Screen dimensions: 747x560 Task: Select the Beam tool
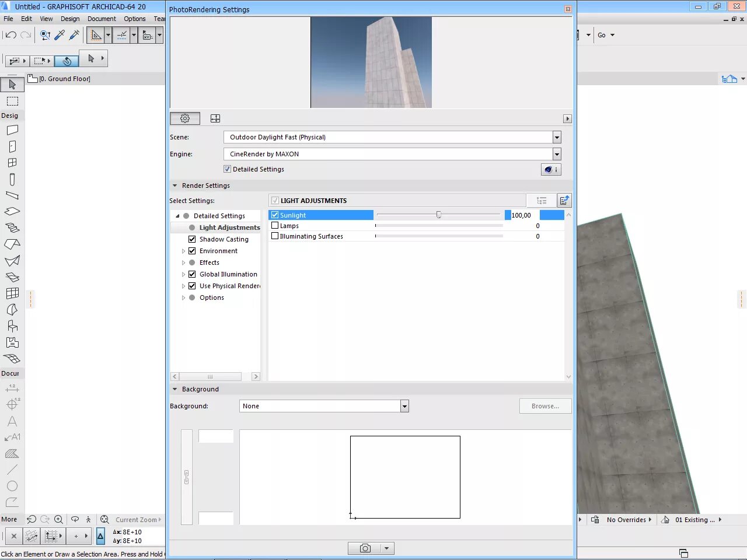(12, 195)
